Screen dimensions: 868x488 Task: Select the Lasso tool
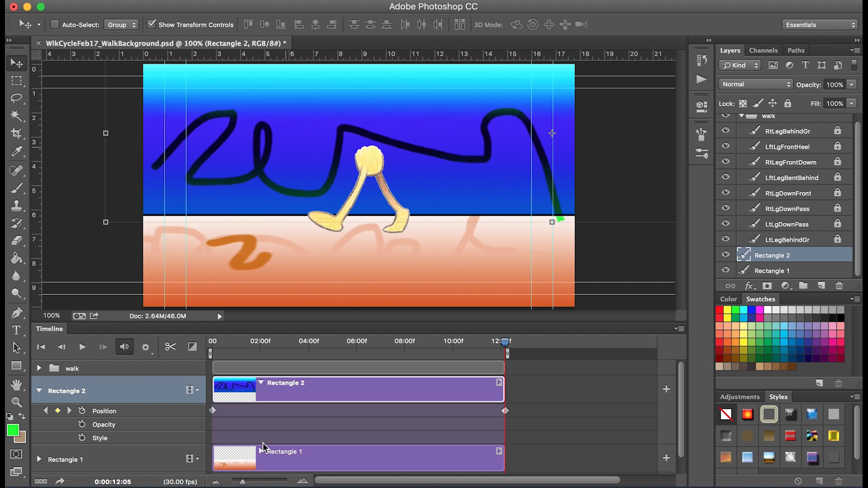coord(16,98)
